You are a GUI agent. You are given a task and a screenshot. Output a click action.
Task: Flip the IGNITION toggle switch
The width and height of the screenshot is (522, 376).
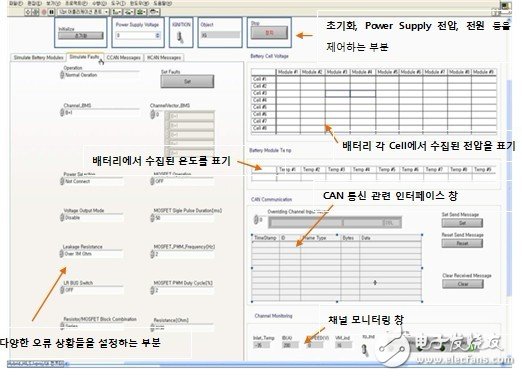pos(181,37)
